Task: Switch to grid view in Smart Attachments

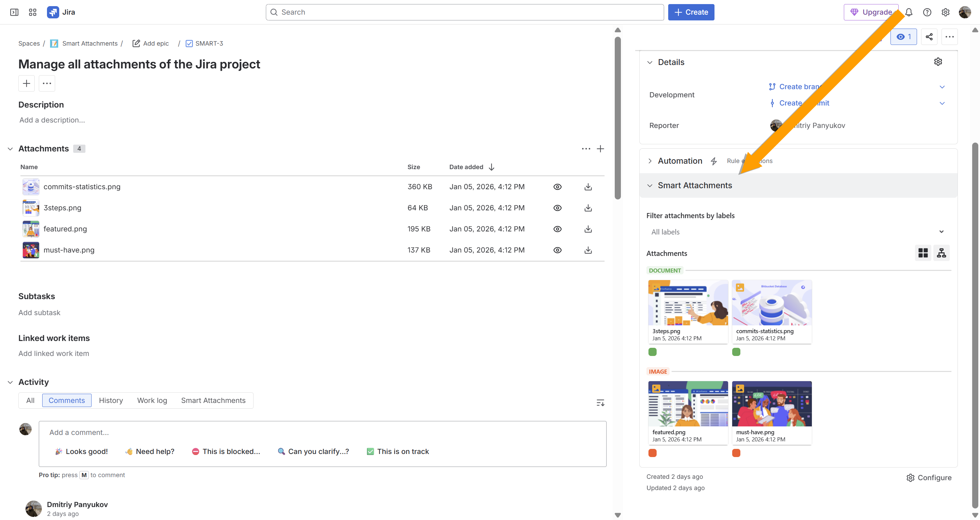Action: [x=922, y=253]
